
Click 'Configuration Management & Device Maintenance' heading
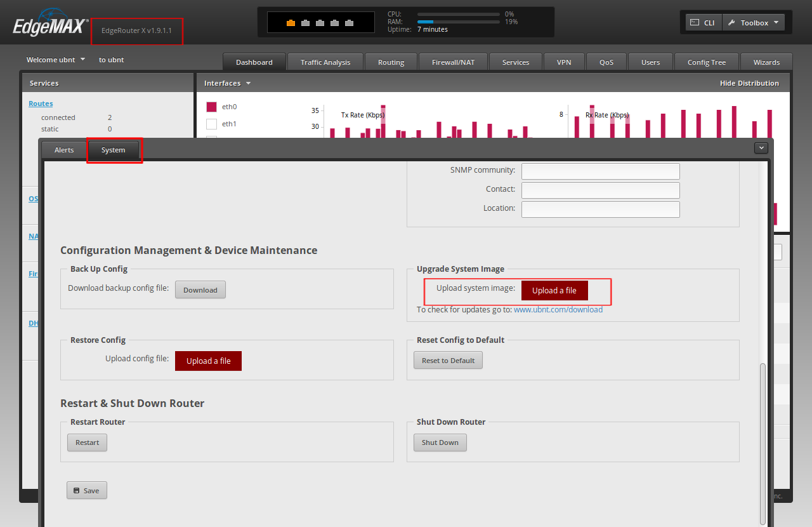(189, 250)
